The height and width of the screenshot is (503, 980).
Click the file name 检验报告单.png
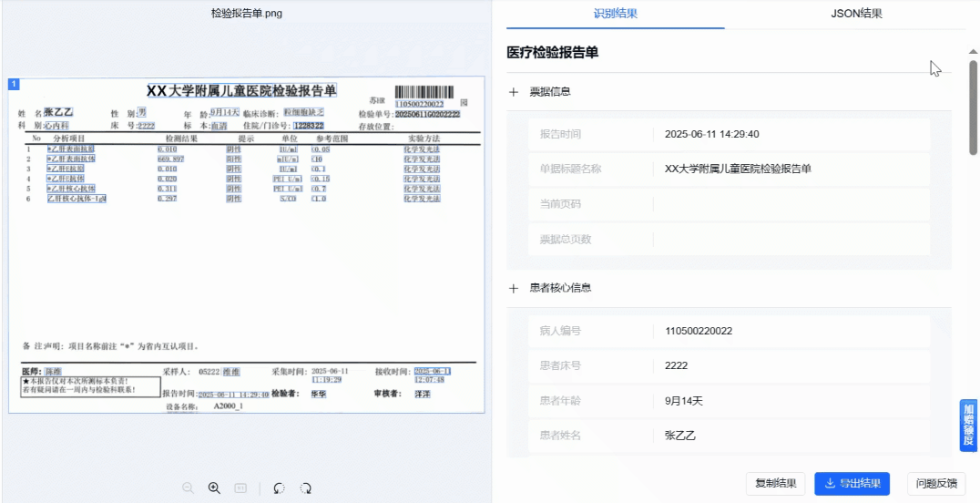point(247,14)
